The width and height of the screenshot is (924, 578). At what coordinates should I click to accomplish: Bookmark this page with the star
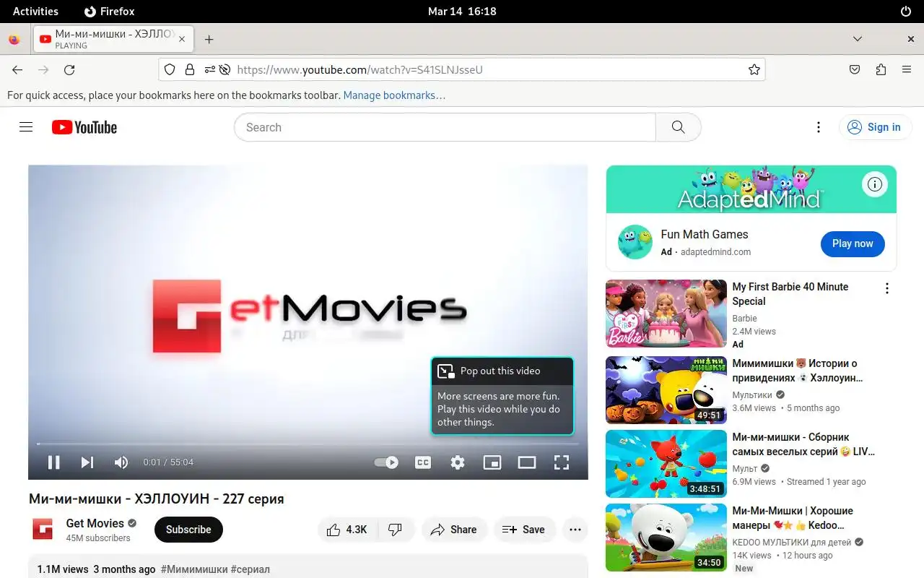click(754, 69)
